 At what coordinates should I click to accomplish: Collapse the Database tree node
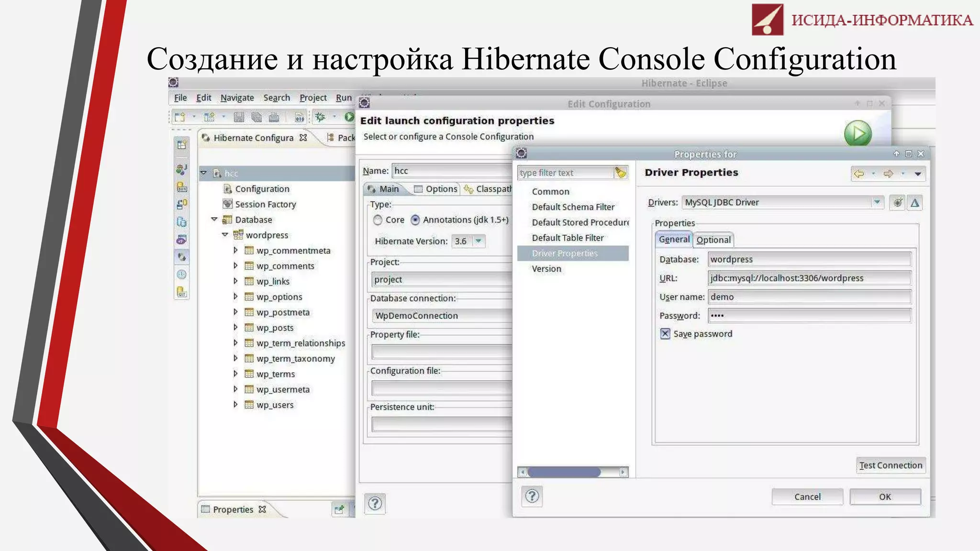(x=214, y=220)
